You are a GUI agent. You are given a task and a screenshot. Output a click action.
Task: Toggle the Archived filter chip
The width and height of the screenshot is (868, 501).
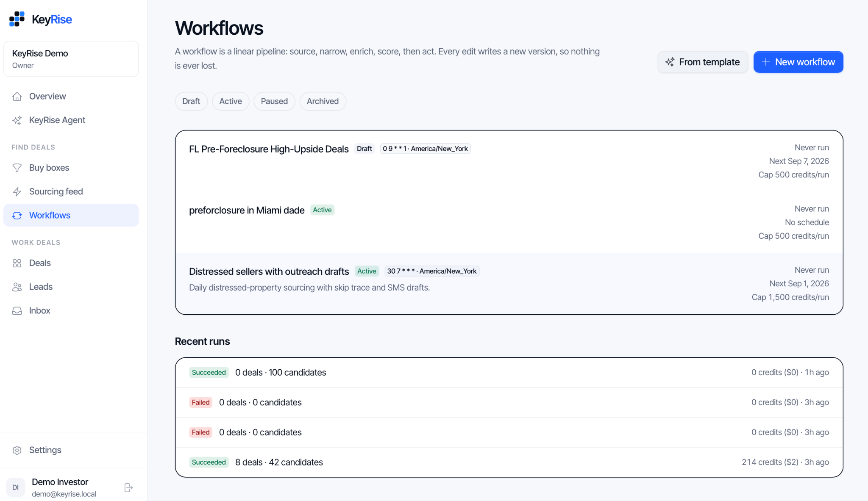[x=323, y=101]
